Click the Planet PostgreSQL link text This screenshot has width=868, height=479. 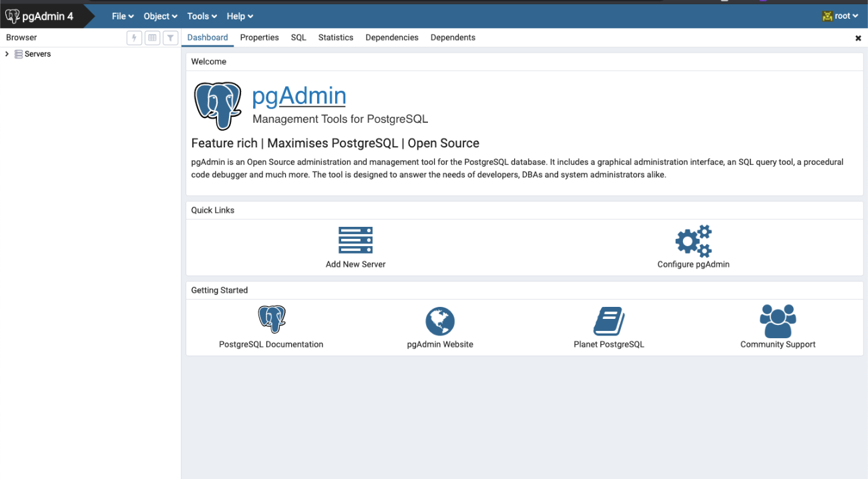(x=609, y=344)
